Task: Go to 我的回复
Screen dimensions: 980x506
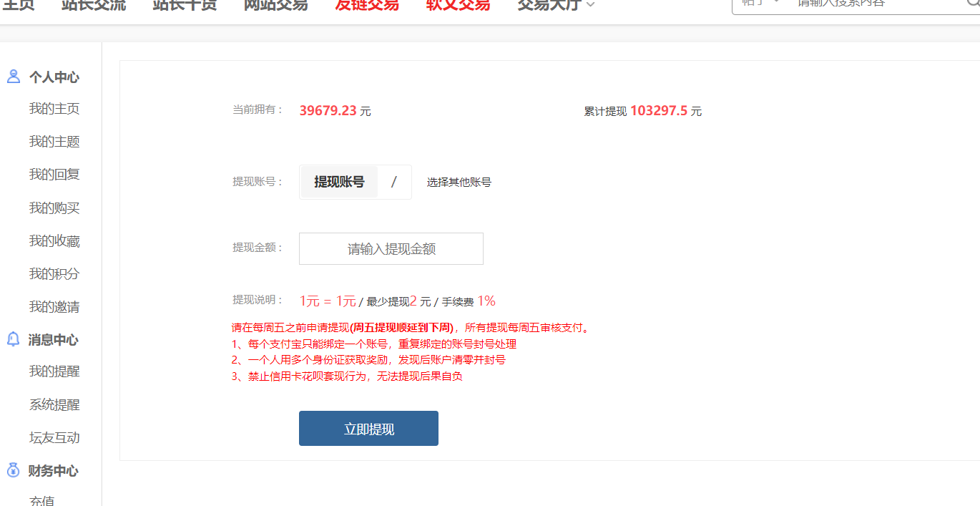Action: (x=54, y=175)
